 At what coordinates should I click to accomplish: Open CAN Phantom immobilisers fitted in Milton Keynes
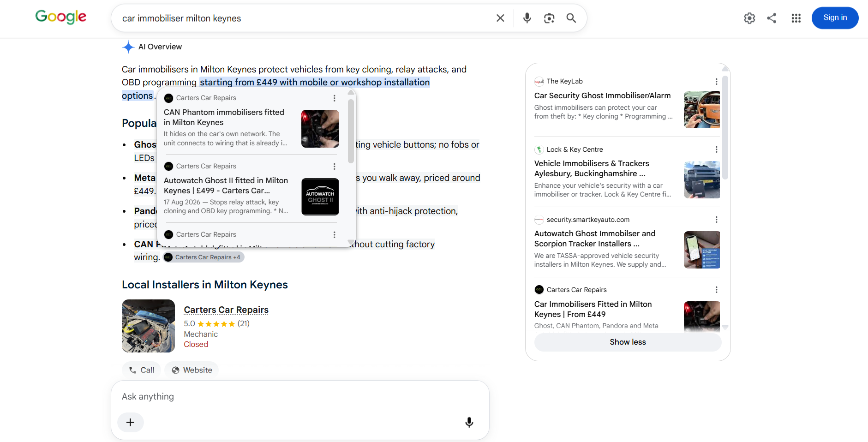(224, 117)
